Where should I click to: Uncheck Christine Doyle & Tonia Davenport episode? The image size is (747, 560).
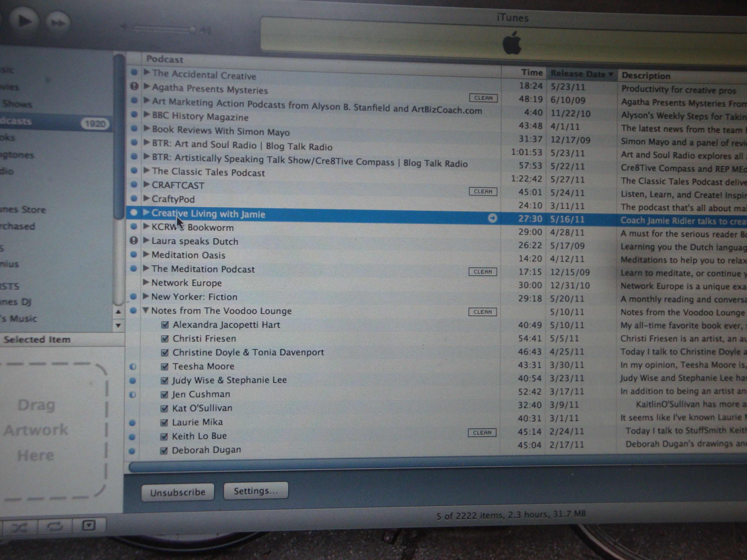point(165,353)
